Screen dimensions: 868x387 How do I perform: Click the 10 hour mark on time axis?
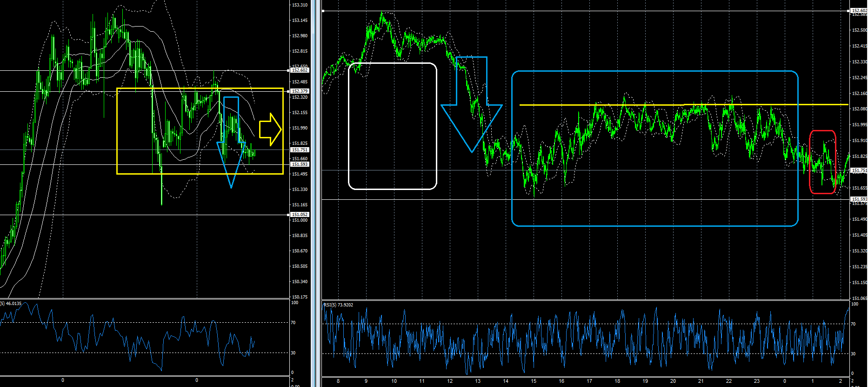(394, 381)
